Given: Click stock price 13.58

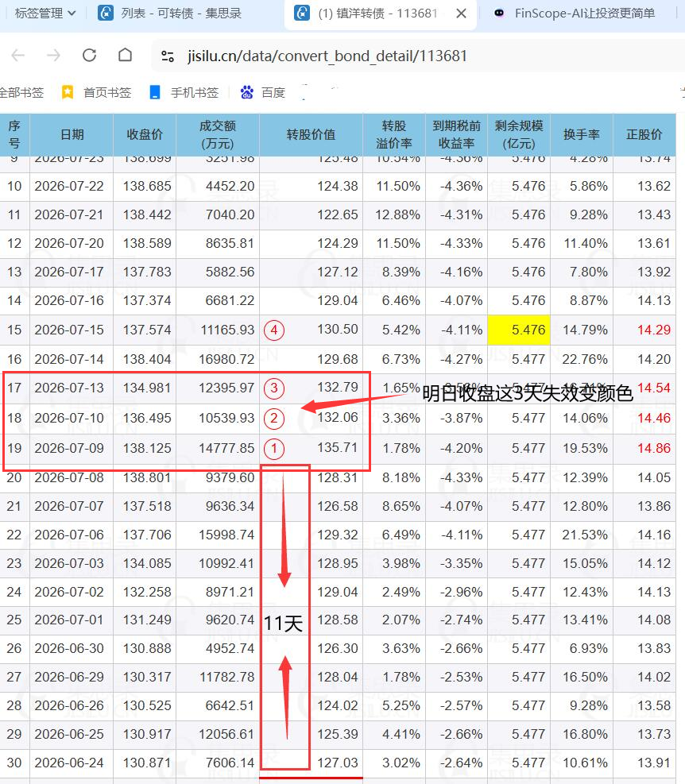Looking at the screenshot, I should (654, 705).
